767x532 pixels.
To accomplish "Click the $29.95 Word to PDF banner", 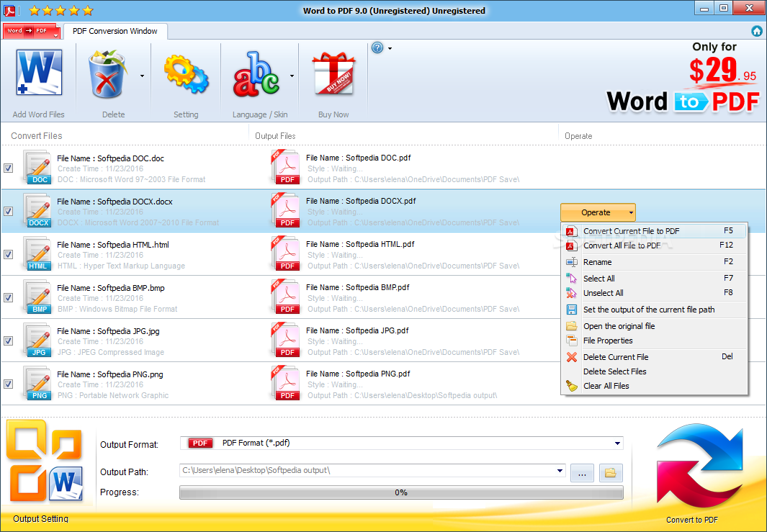I will click(x=683, y=77).
